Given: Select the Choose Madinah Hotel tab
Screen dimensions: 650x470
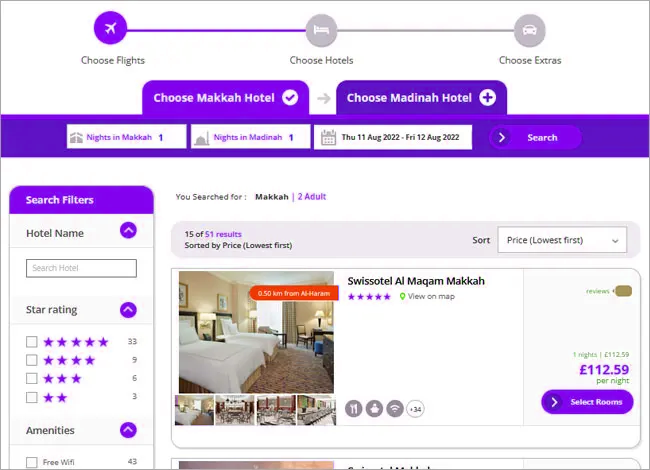Looking at the screenshot, I should (421, 98).
